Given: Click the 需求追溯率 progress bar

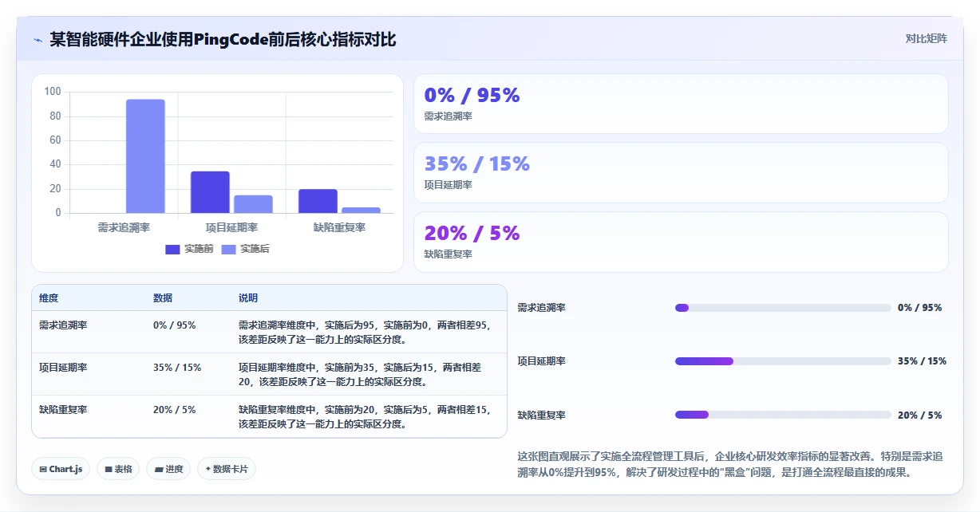Looking at the screenshot, I should click(x=783, y=308).
